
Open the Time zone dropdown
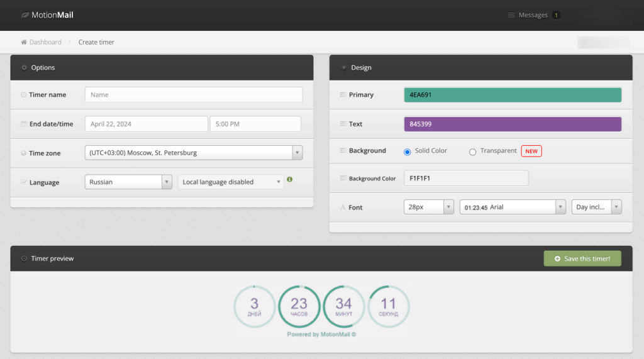coord(194,153)
